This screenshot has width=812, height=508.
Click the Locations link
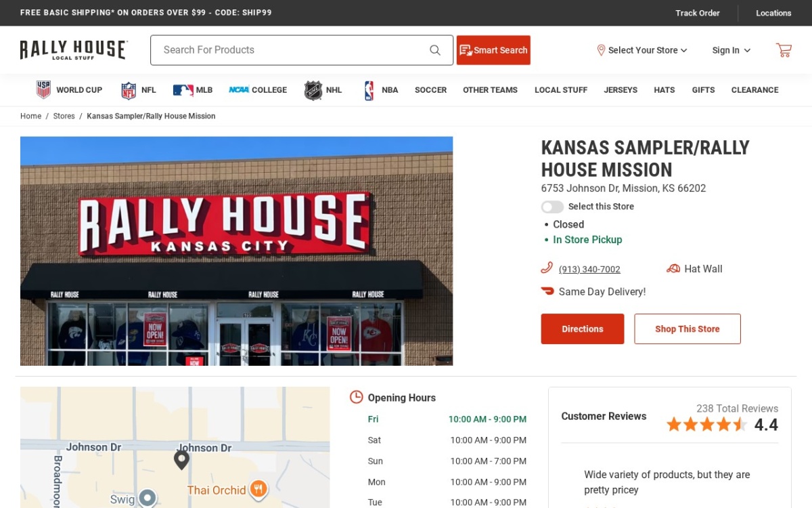773,13
